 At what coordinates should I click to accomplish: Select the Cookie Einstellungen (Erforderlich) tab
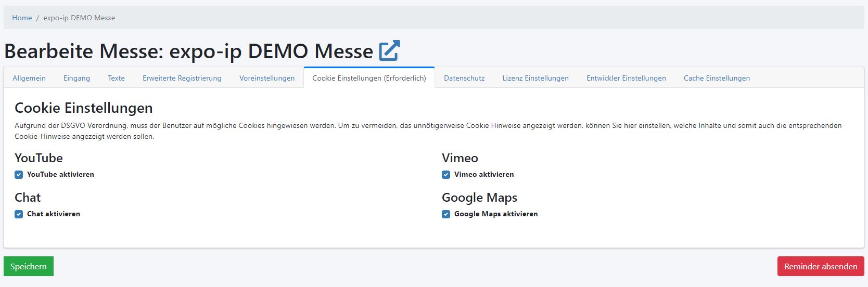[x=369, y=78]
